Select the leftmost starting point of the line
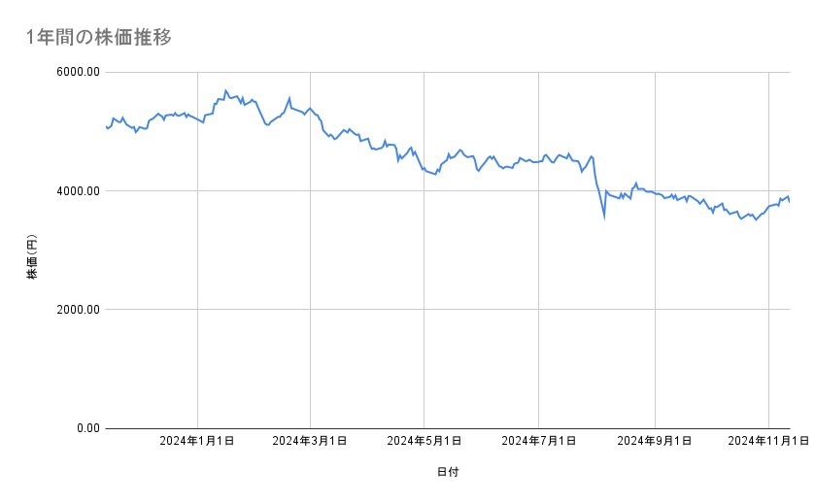Image resolution: width=815 pixels, height=504 pixels. (105, 126)
